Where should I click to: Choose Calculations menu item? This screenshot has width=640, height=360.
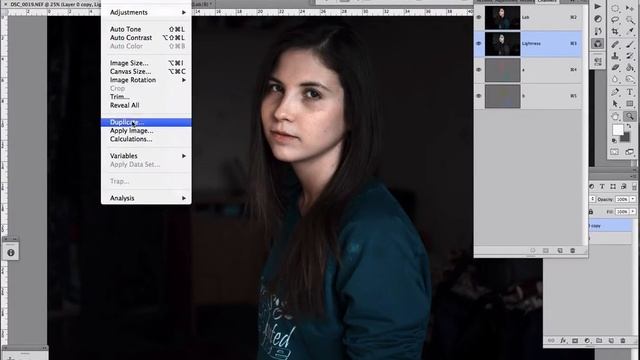[x=146, y=139]
